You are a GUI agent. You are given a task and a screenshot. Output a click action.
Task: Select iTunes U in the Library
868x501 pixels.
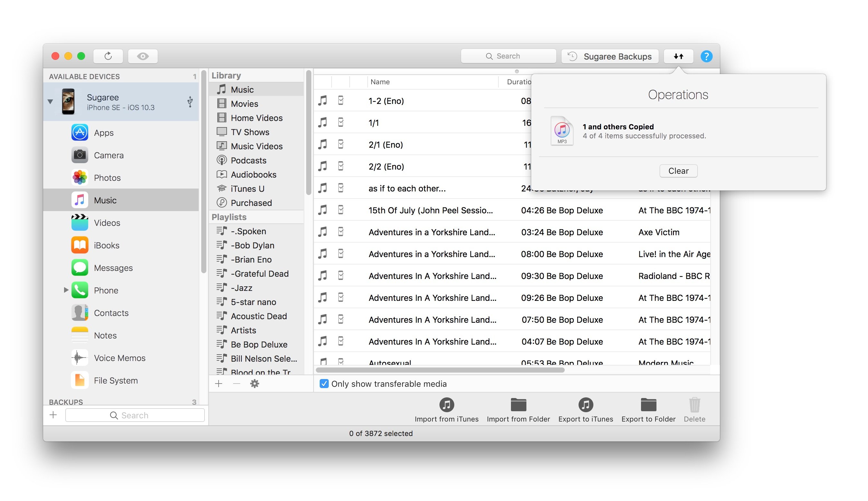click(x=256, y=189)
